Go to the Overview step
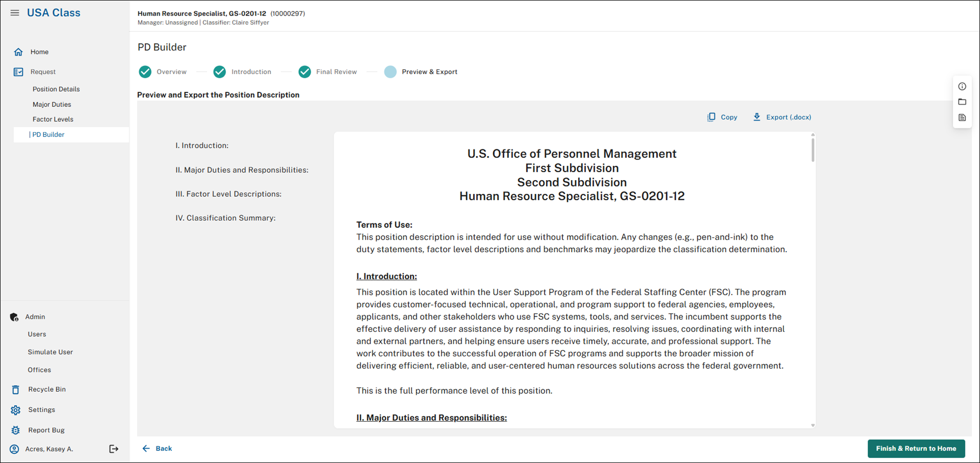This screenshot has width=980, height=463. point(172,72)
